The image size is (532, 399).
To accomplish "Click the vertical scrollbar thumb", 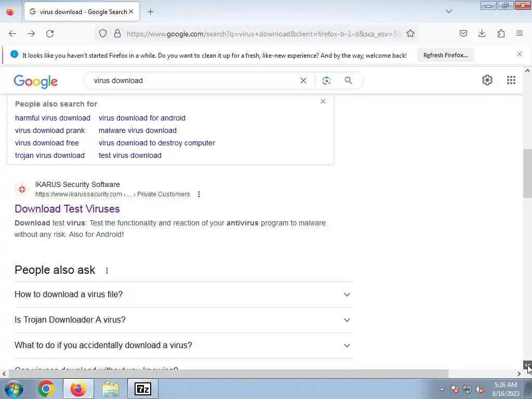I will pyautogui.click(x=527, y=173).
